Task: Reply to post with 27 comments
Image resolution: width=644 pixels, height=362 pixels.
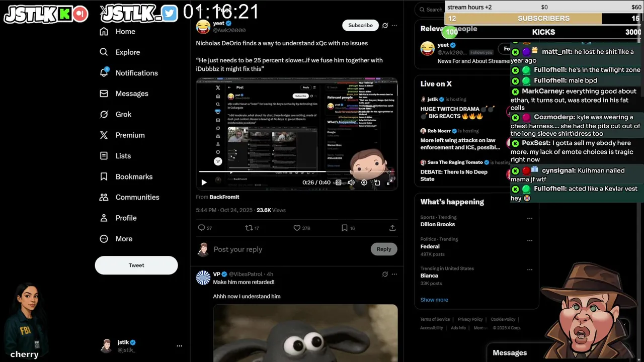Action: tap(205, 228)
